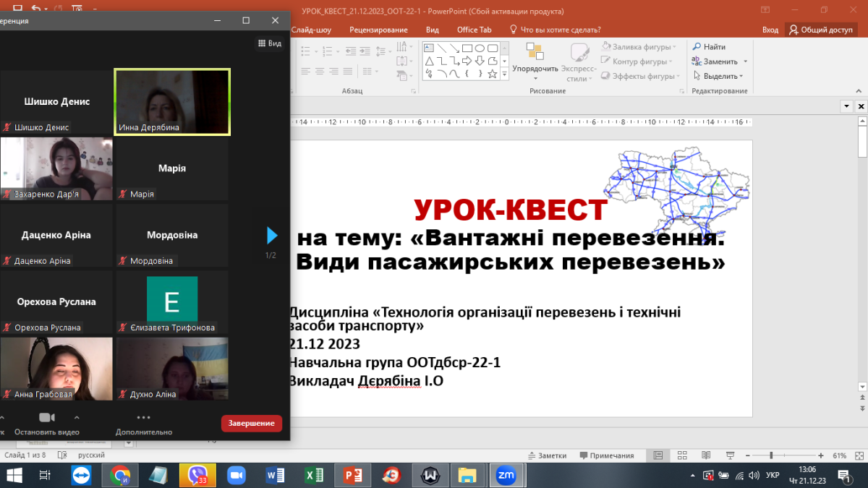Viewport: 868px width, 488px height.
Task: Open the Дополнительно three-dots menu in Zoom
Action: click(143, 418)
